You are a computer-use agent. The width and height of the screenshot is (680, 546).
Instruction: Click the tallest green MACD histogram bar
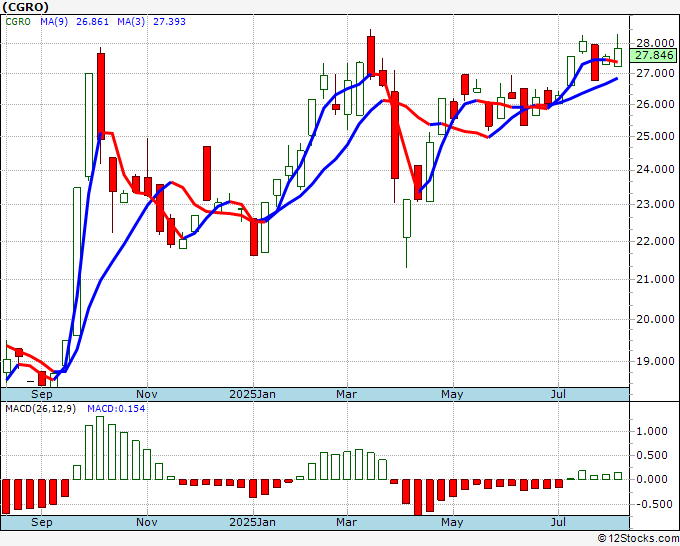[100, 448]
